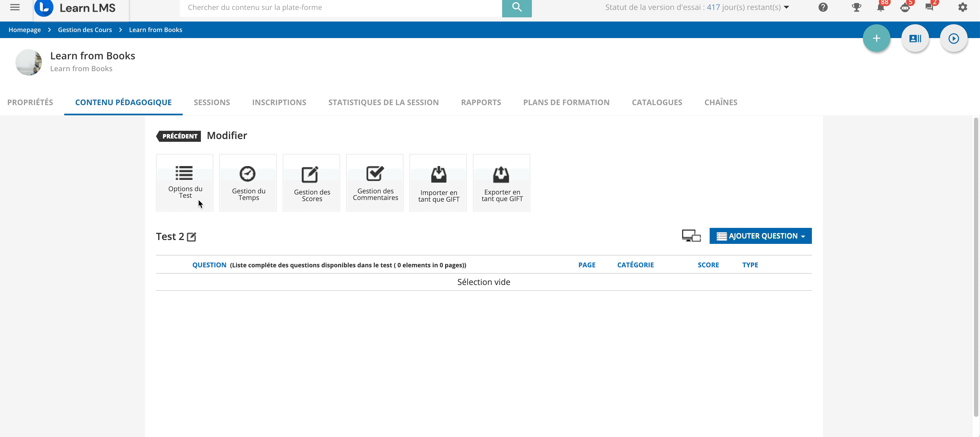Open Gestion des Commentaires tile
The image size is (980, 437).
(375, 182)
